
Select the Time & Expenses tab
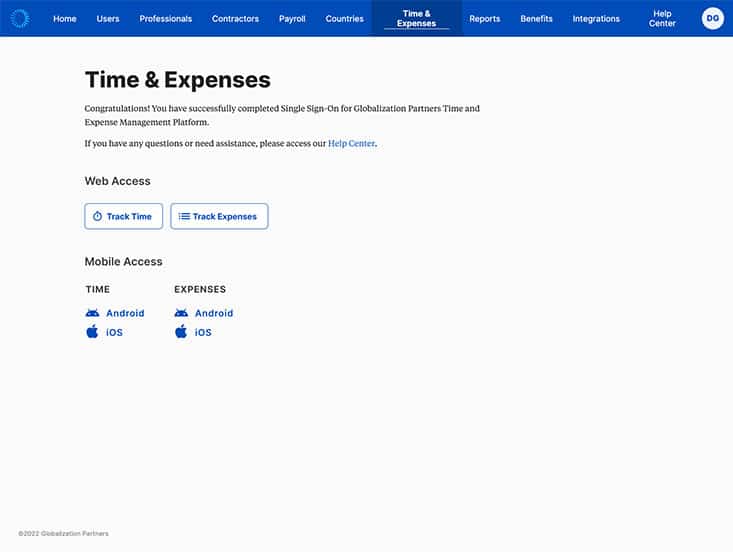417,19
